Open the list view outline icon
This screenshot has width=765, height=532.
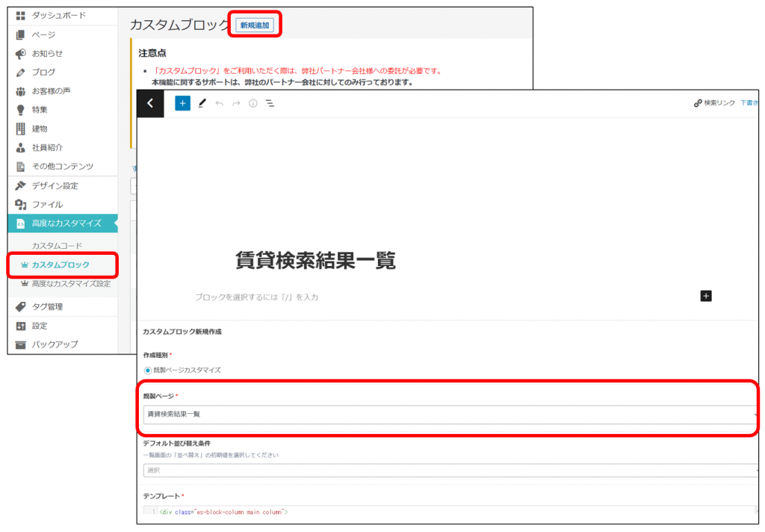pos(270,103)
